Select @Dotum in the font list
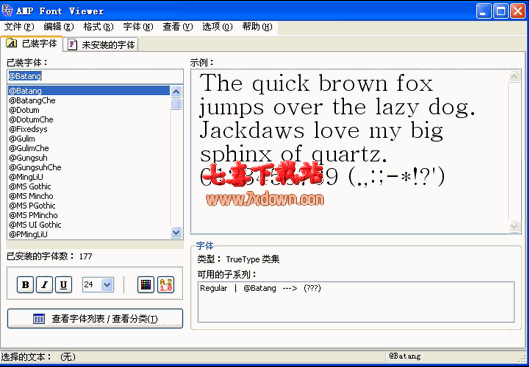Screen dimensions: 529x367 coord(89,110)
